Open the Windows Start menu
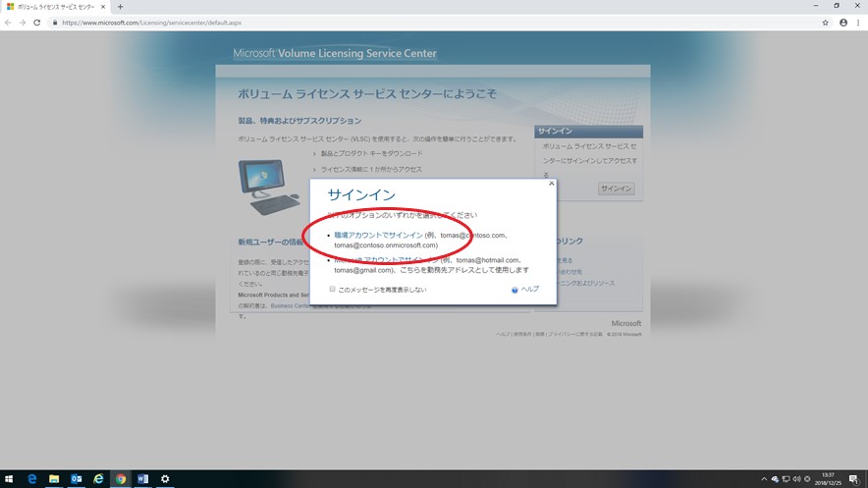The image size is (868, 488). (x=9, y=478)
